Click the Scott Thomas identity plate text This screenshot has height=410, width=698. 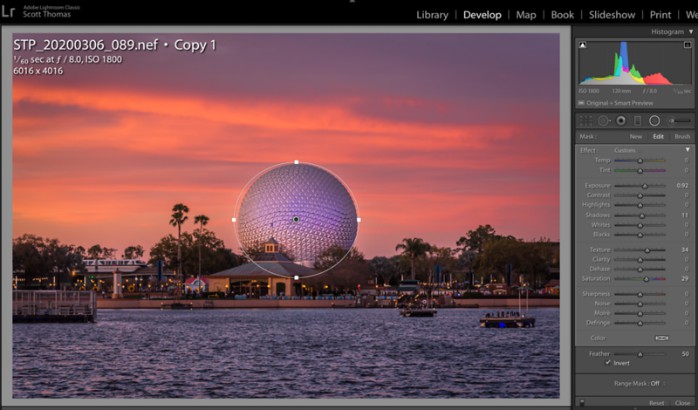pos(47,15)
